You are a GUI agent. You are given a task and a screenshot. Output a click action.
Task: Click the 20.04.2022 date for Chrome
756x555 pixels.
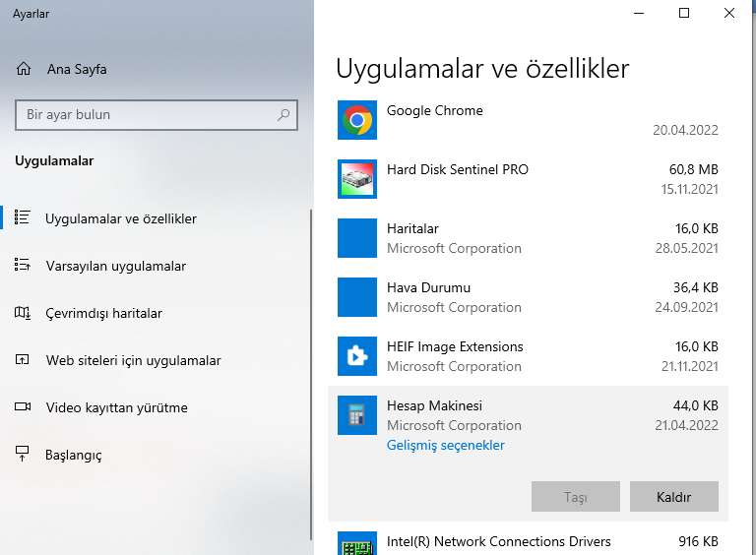pos(685,130)
